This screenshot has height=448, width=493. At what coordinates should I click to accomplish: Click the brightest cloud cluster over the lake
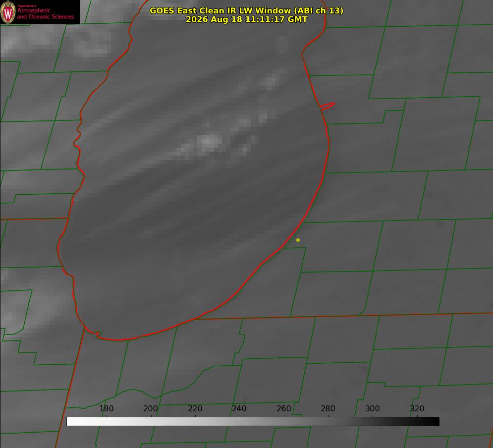pos(209,142)
